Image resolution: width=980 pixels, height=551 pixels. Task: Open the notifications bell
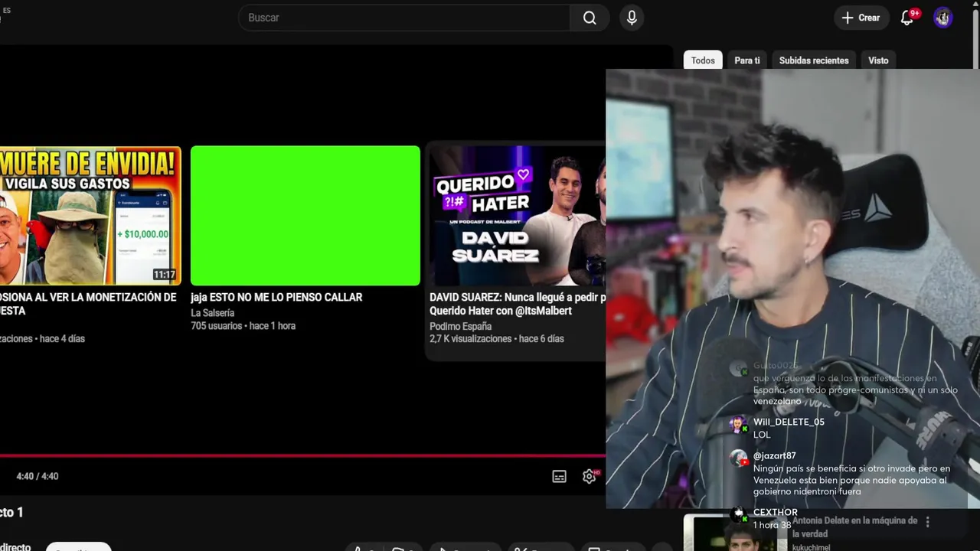point(907,18)
